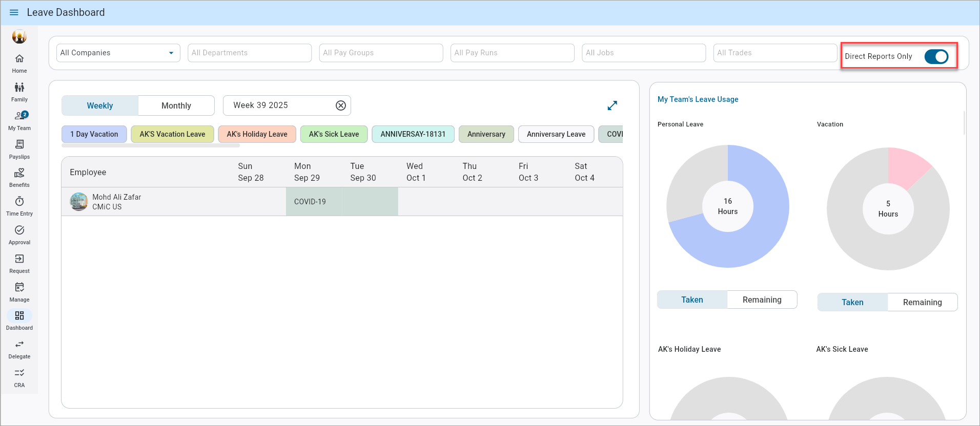Go to Home in the sidebar
Viewport: 980px width, 426px height.
pos(19,59)
